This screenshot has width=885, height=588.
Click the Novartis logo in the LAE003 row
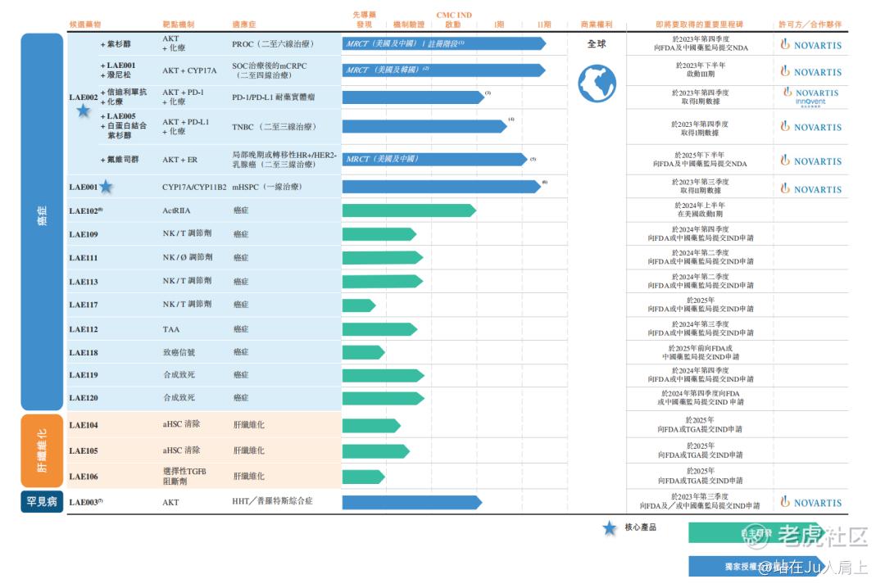[x=811, y=502]
